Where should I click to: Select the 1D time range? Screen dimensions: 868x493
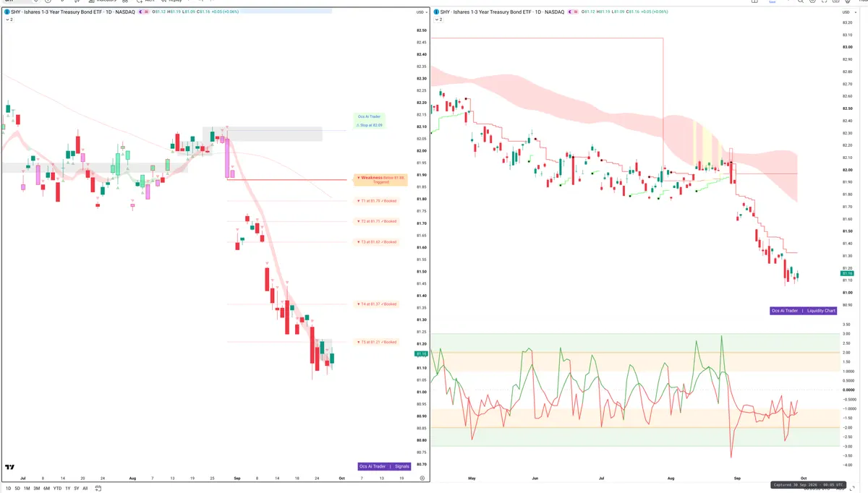coord(8,489)
